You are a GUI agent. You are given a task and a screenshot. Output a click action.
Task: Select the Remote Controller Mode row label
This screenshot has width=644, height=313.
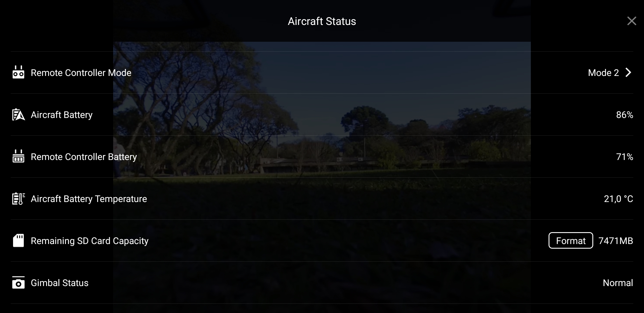coord(81,73)
